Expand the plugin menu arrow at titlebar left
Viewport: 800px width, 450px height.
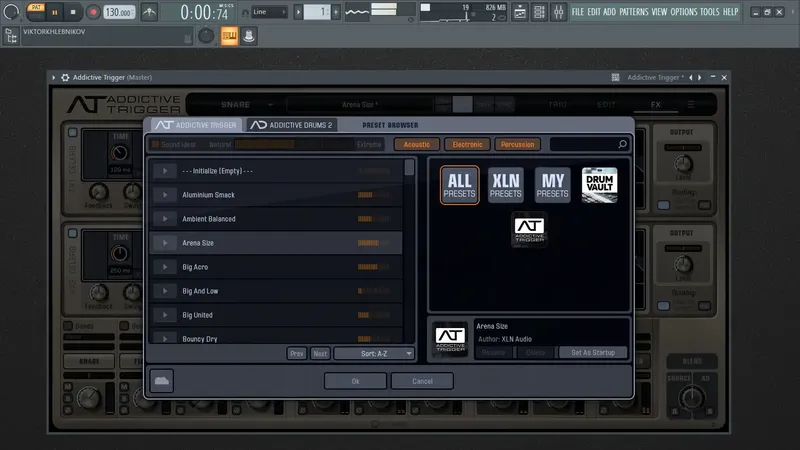tap(54, 78)
